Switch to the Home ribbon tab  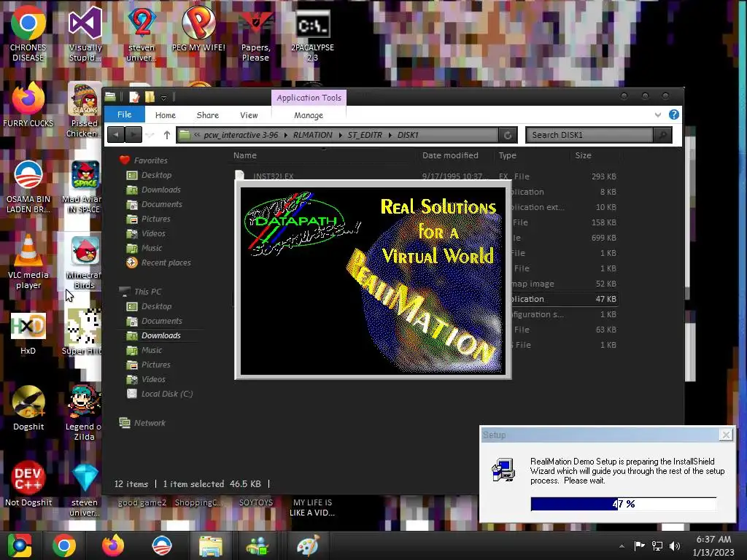[166, 115]
